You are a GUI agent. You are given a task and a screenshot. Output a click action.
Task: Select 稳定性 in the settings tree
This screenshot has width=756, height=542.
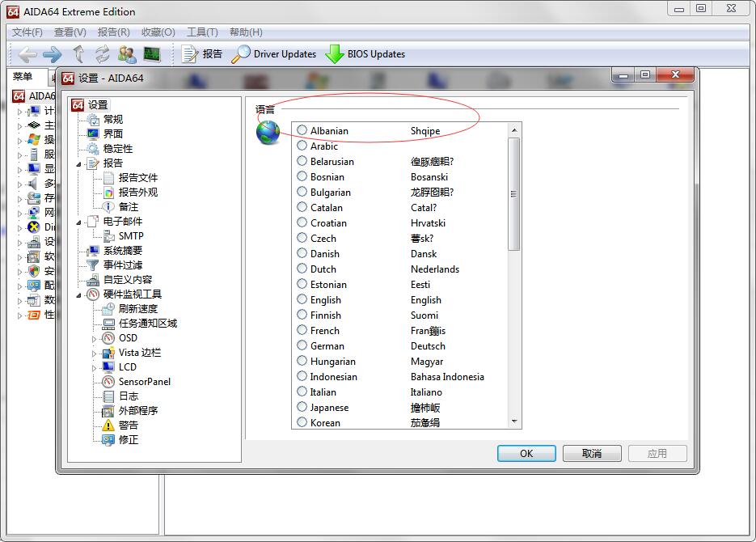click(x=117, y=149)
